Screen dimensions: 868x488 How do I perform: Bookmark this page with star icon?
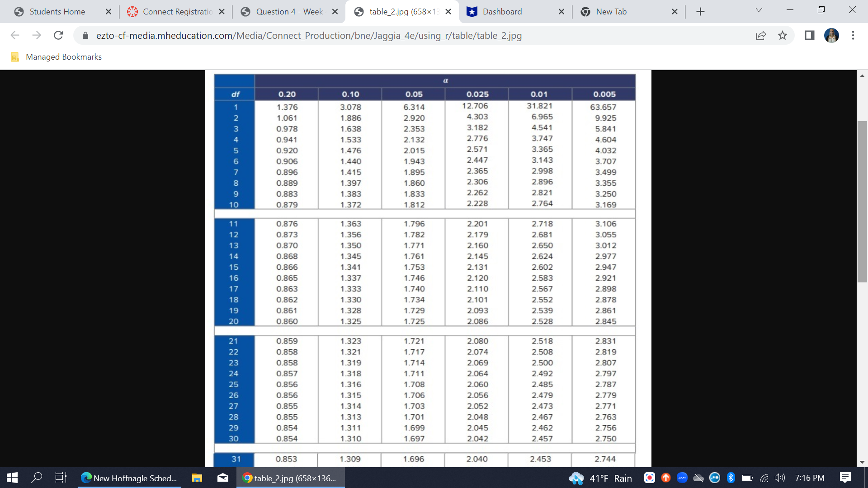pos(783,35)
